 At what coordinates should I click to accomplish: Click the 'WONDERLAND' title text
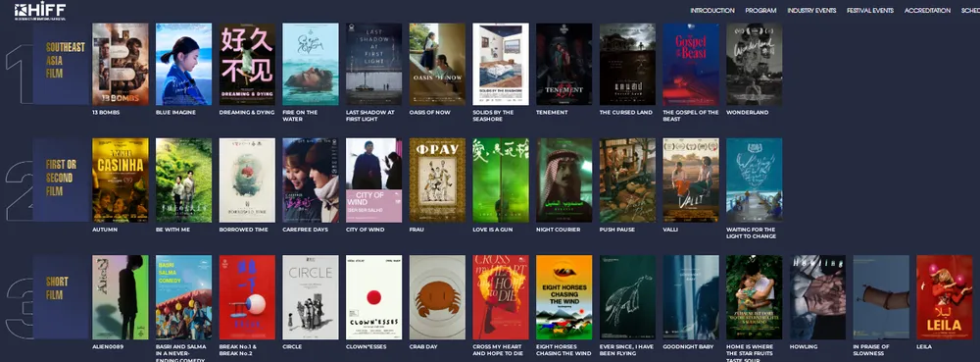coord(748,113)
